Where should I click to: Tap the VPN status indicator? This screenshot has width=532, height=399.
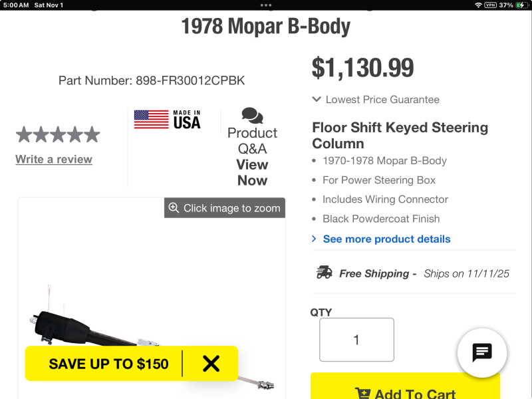[490, 5]
